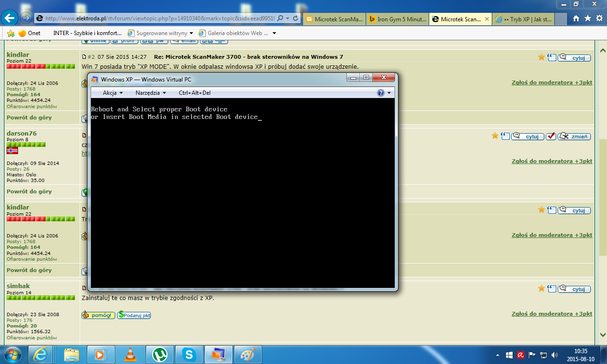Click the Windows Start orb
The image size is (607, 364).
click(x=12, y=355)
